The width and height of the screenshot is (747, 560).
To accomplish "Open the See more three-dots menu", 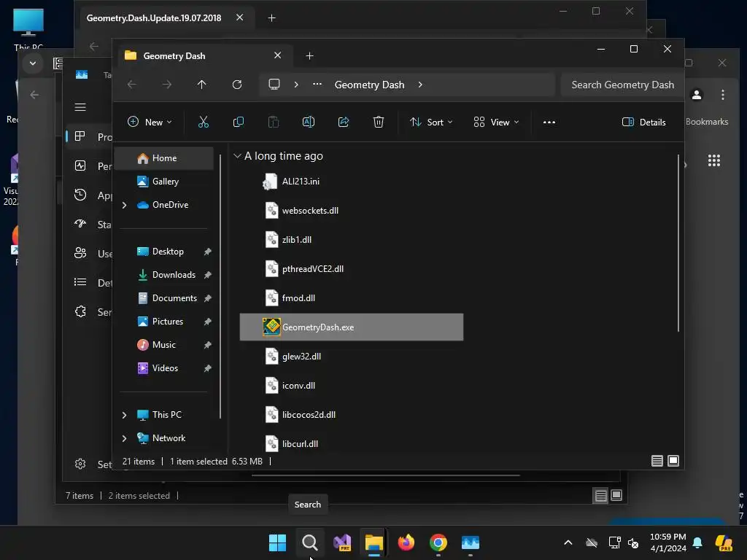I will pyautogui.click(x=549, y=122).
